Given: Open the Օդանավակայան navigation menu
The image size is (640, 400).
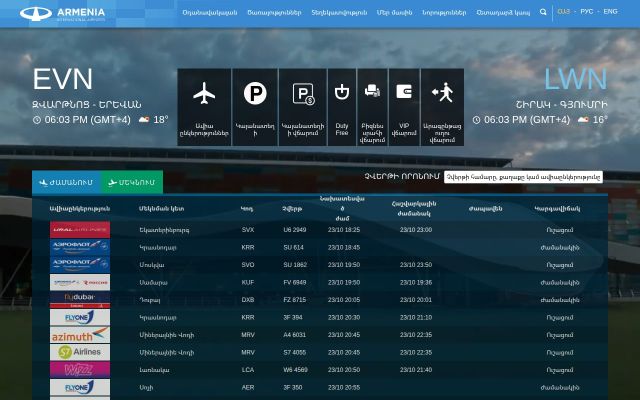Looking at the screenshot, I should coord(210,13).
